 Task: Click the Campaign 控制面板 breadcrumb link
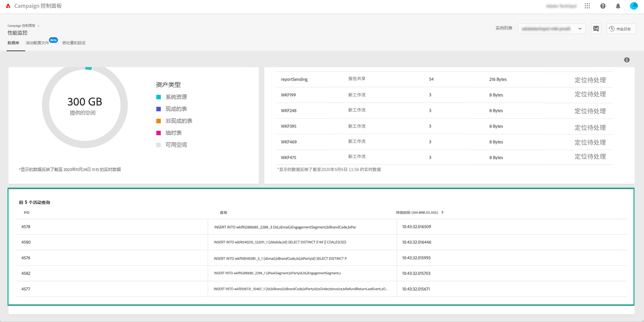pos(21,26)
